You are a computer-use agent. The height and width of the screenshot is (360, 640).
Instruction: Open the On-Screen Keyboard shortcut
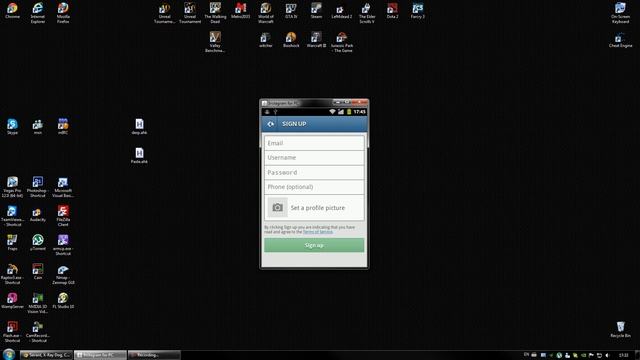(620, 12)
